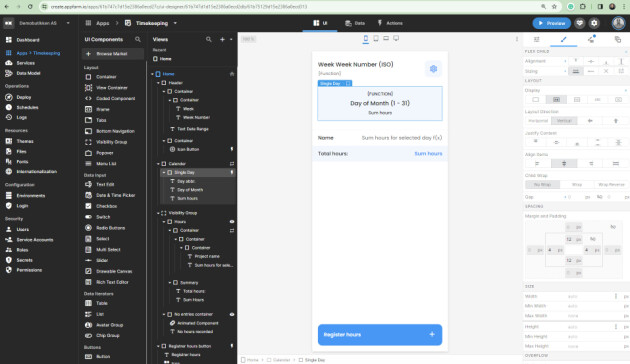Collapse the Home view tree node
Image resolution: width=630 pixels, height=364 pixels.
point(152,74)
